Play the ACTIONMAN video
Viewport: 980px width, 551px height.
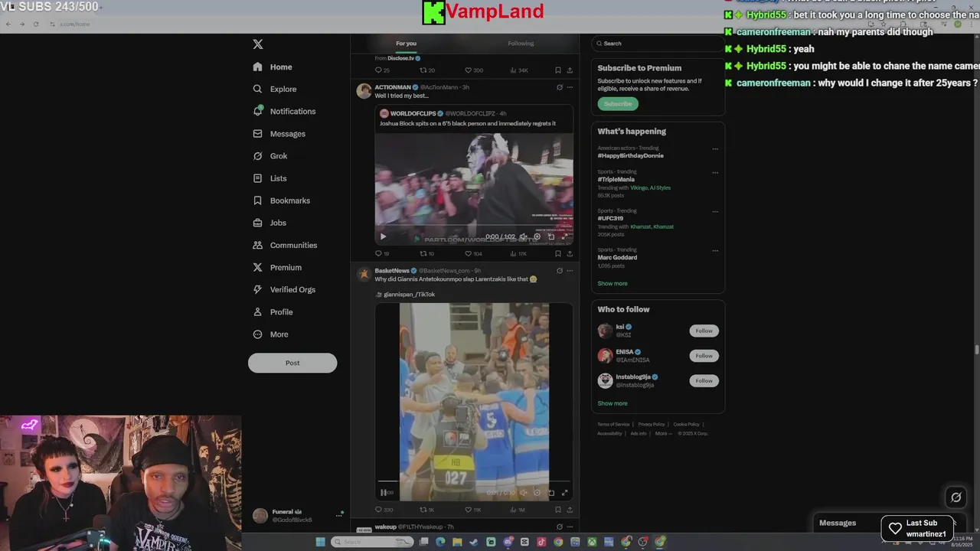(384, 236)
